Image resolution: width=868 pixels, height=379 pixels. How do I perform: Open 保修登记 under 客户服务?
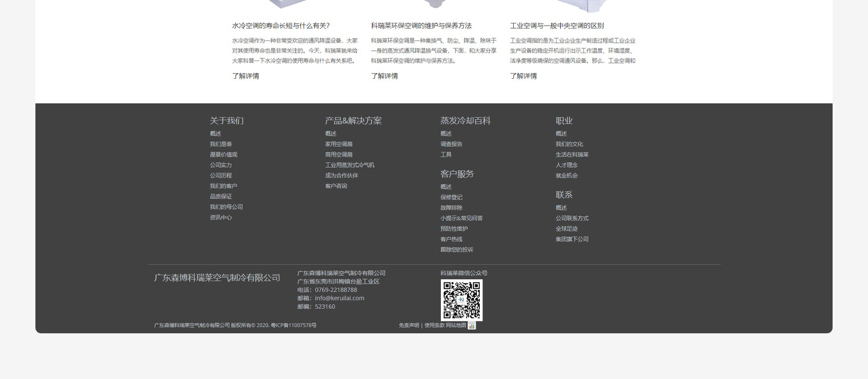point(451,197)
